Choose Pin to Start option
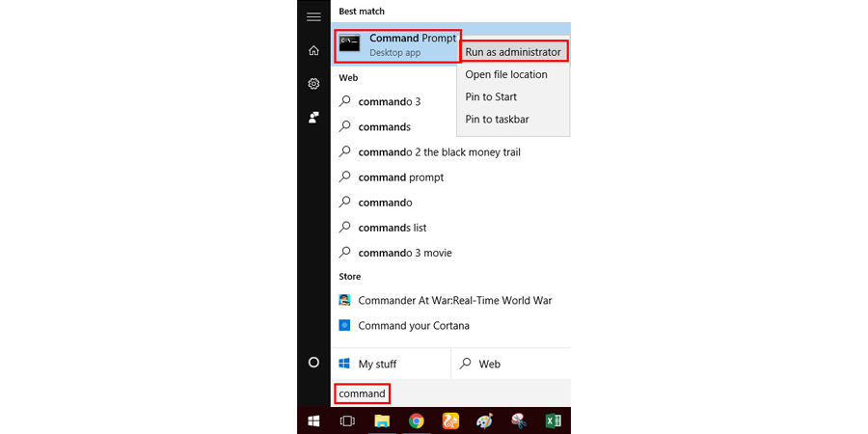The height and width of the screenshot is (434, 868). (x=492, y=96)
